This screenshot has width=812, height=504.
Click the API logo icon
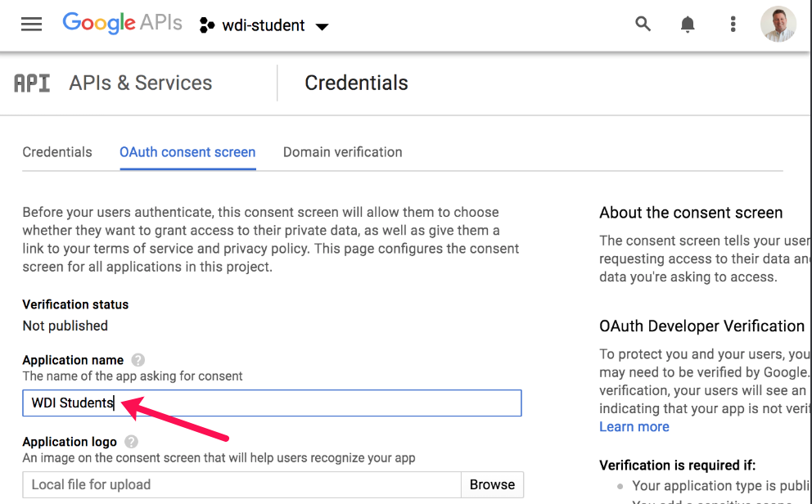pos(33,83)
